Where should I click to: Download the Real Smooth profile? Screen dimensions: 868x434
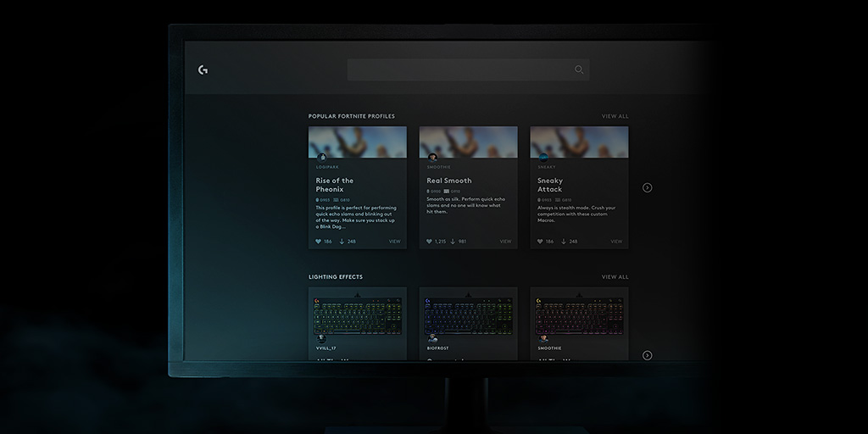point(453,242)
